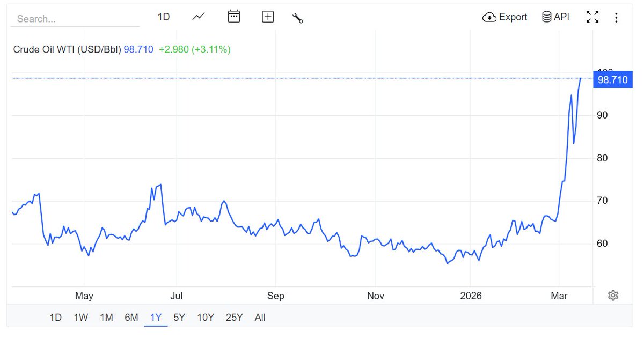
Task: Click the 90 price axis label
Action: (603, 115)
